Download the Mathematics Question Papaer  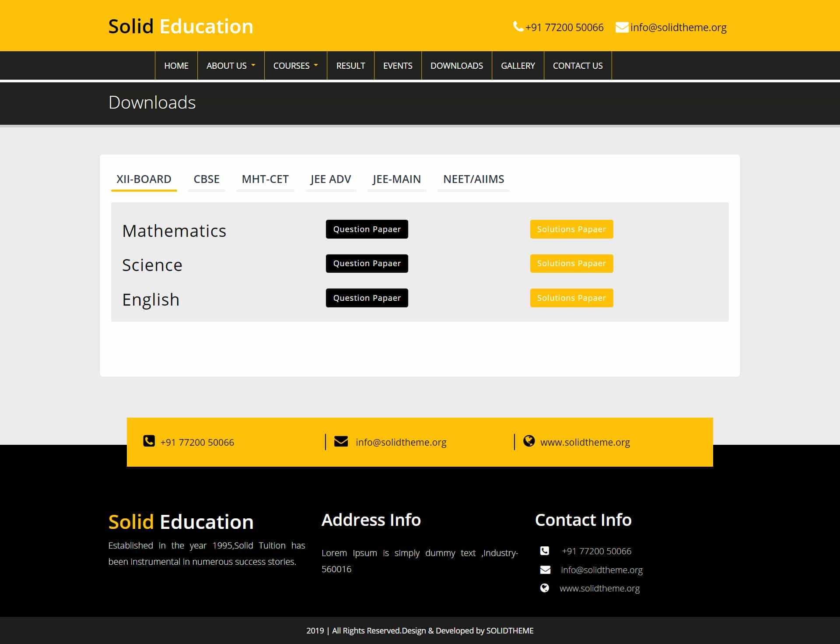tap(367, 229)
